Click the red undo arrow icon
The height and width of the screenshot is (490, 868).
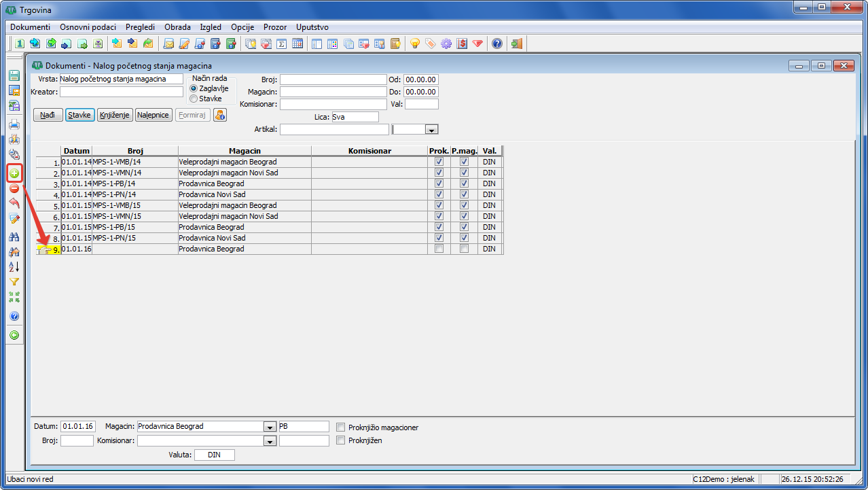14,203
